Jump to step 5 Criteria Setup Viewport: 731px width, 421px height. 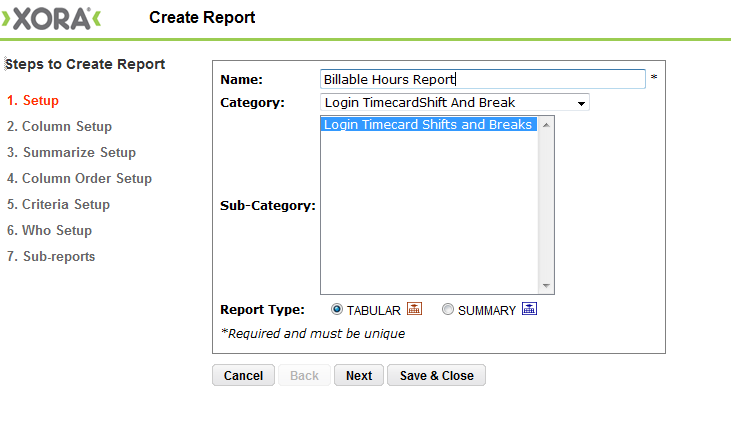tap(58, 205)
